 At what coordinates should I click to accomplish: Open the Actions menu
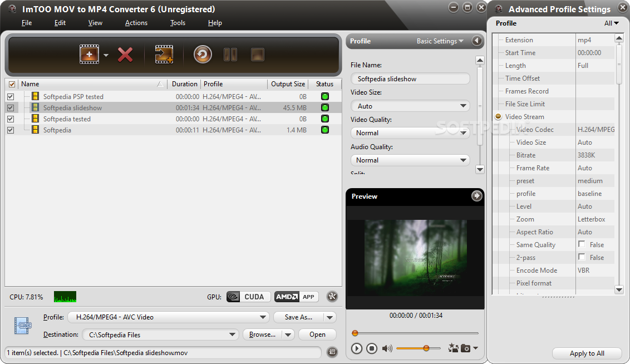pyautogui.click(x=136, y=23)
